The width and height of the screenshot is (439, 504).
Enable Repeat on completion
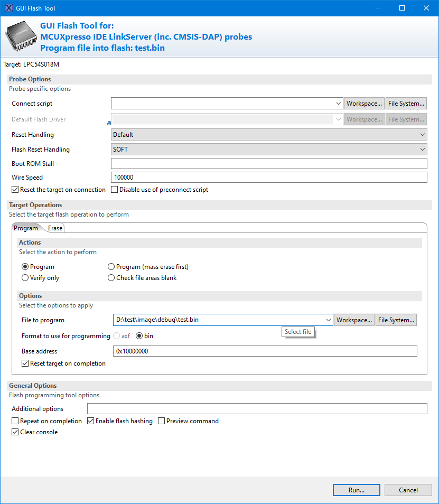pyautogui.click(x=15, y=421)
